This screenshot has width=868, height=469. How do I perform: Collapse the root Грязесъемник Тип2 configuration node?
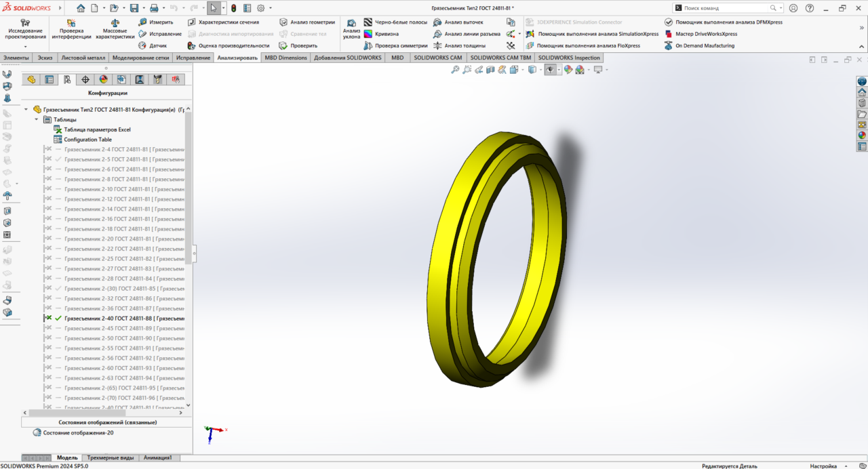click(26, 109)
